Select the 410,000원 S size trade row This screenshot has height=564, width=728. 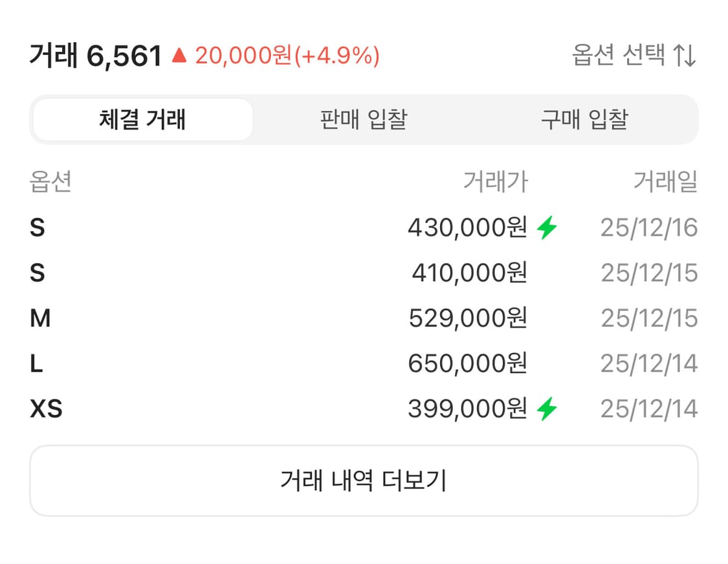coord(364,273)
